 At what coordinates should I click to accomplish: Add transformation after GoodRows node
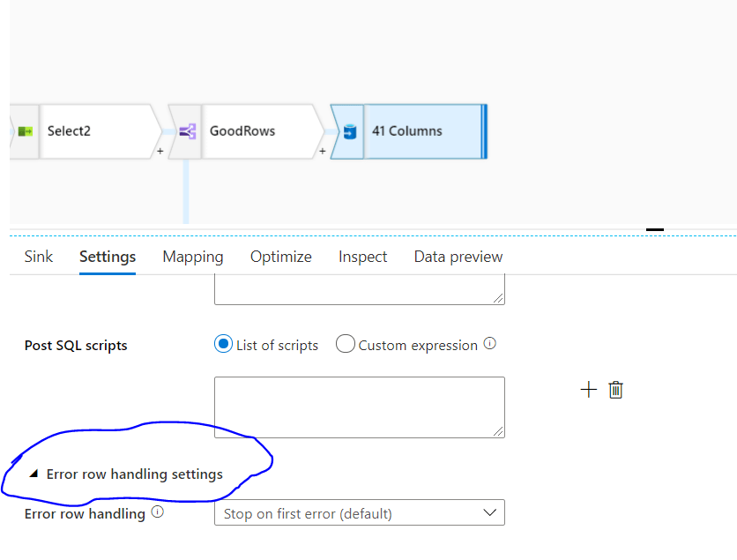[x=323, y=152]
